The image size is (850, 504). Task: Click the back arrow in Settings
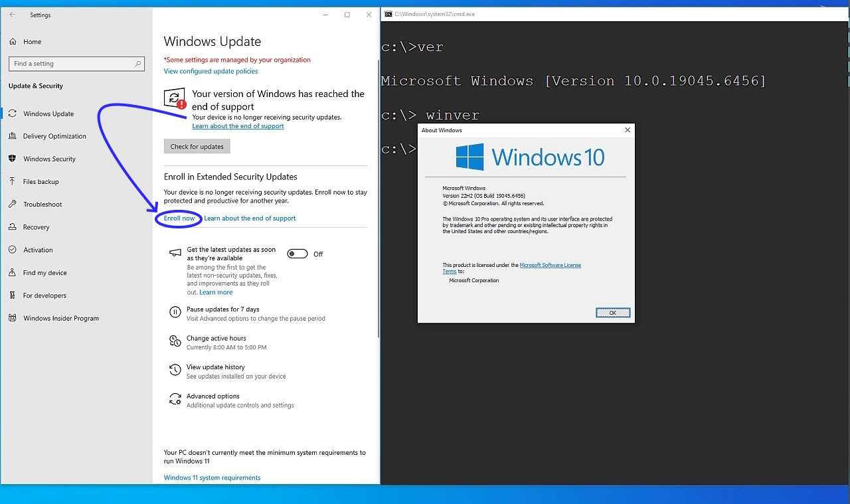[12, 15]
